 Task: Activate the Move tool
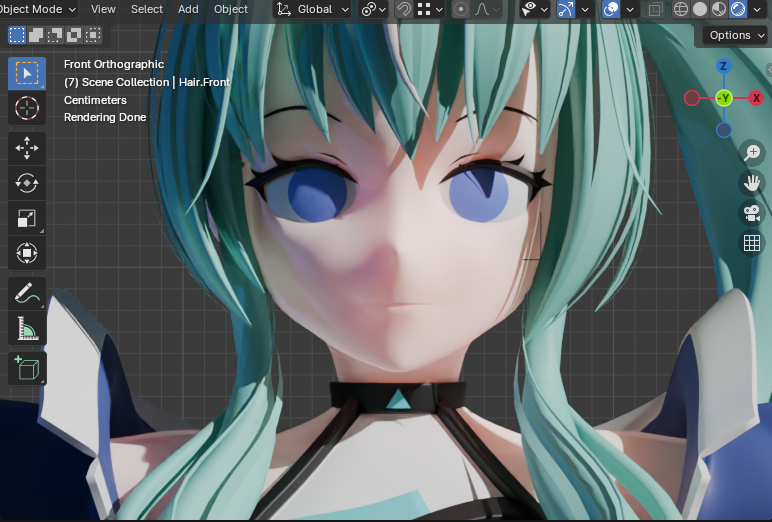click(27, 149)
